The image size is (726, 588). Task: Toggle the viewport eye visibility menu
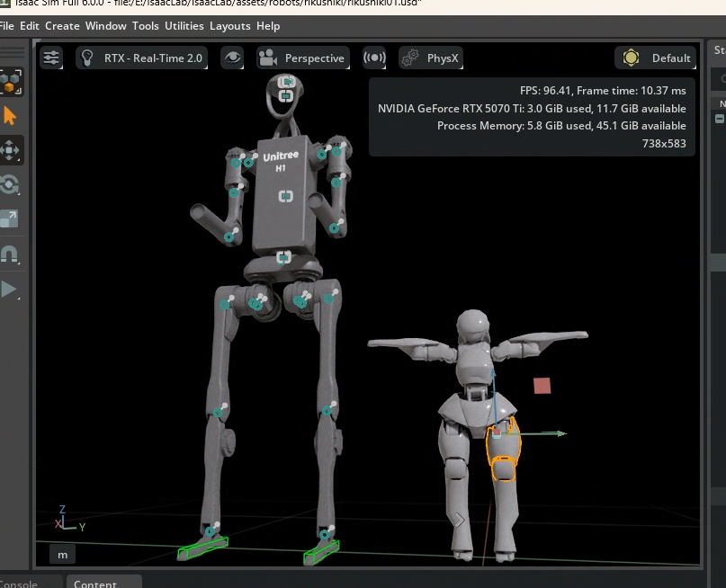pos(232,58)
